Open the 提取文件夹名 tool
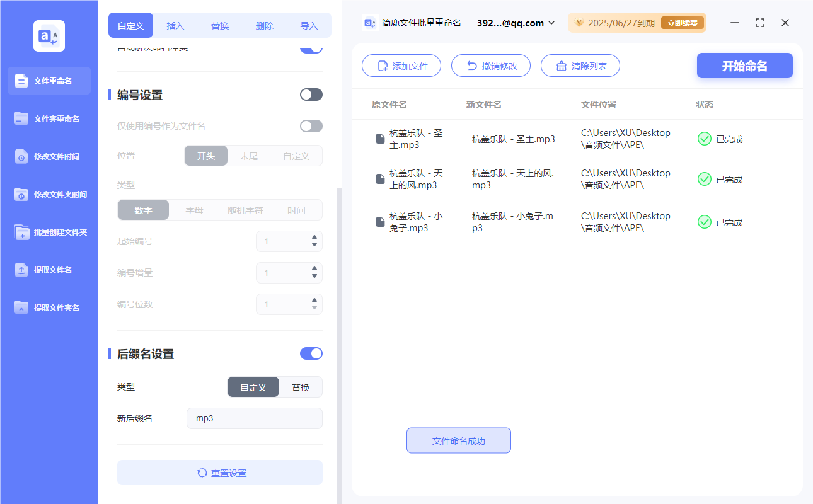Image resolution: width=813 pixels, height=504 pixels. 49,307
